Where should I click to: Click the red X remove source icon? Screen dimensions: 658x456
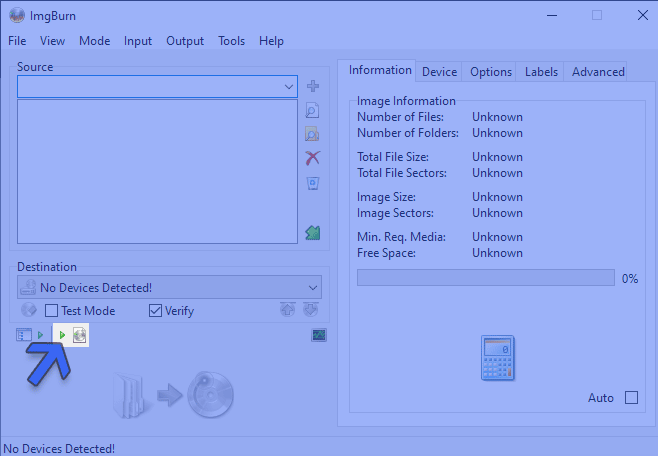[313, 158]
